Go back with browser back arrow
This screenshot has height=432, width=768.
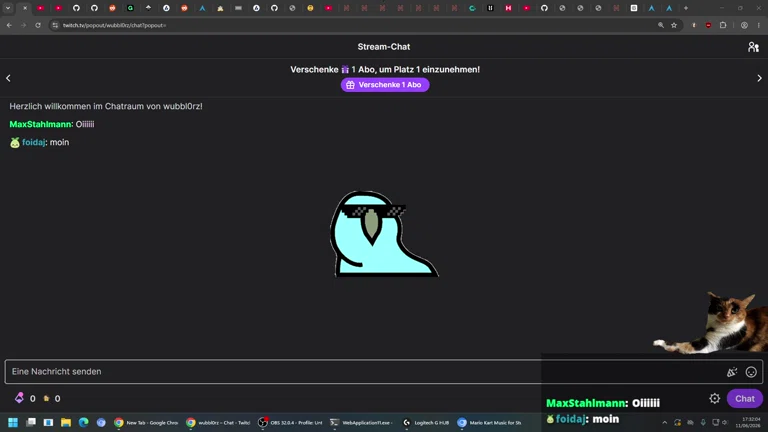pyautogui.click(x=9, y=25)
